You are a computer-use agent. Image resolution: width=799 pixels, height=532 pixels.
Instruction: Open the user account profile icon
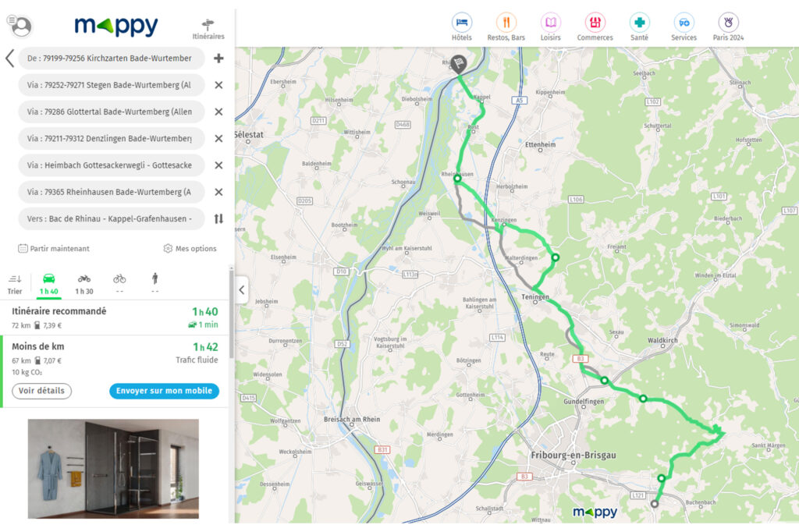(x=20, y=26)
